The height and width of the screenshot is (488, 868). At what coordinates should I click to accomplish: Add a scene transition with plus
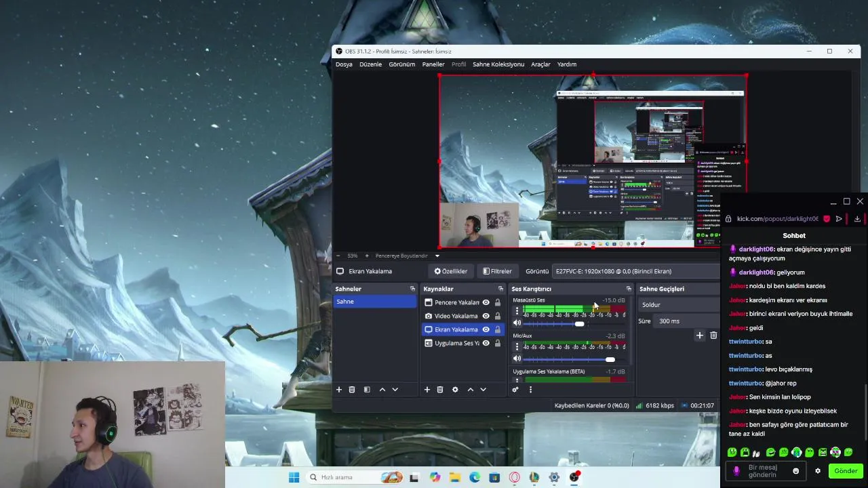[x=700, y=335]
